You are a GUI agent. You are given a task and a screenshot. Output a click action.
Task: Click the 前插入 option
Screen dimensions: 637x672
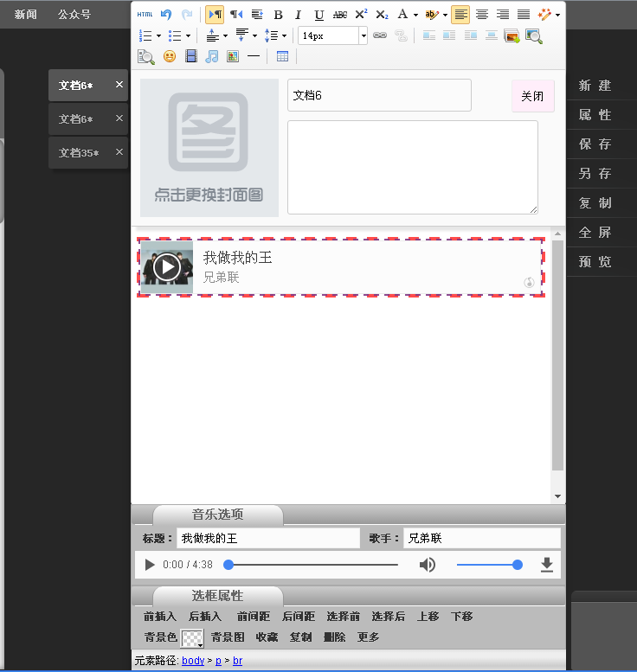pos(160,617)
